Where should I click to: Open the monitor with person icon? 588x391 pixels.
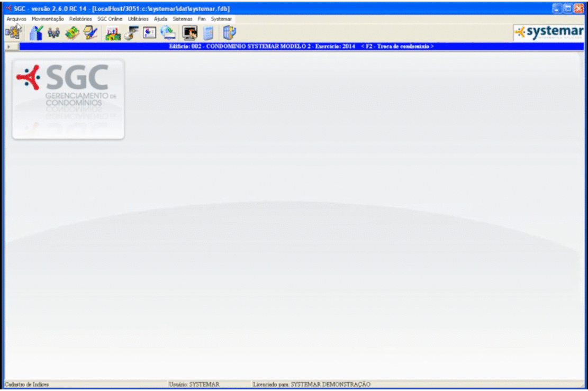189,33
